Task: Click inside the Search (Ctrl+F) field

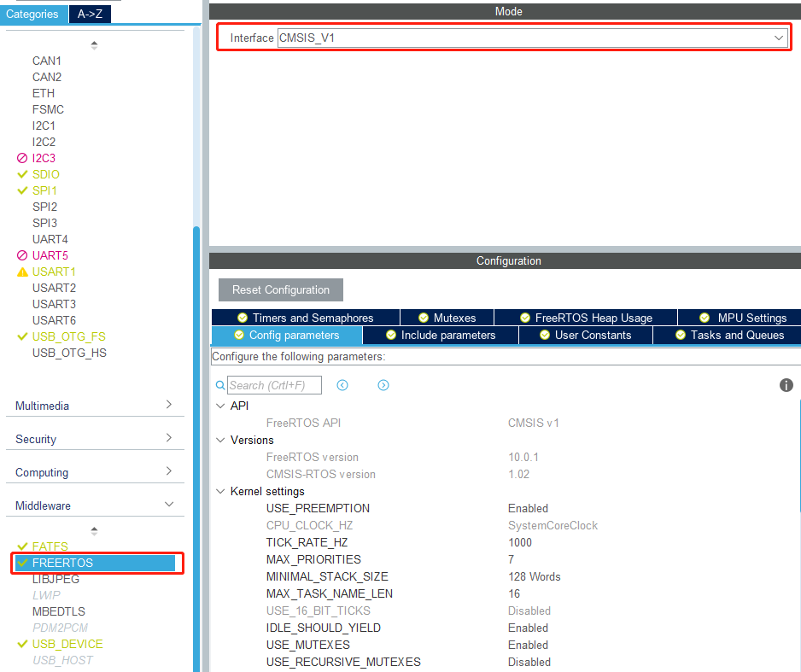Action: tap(273, 385)
